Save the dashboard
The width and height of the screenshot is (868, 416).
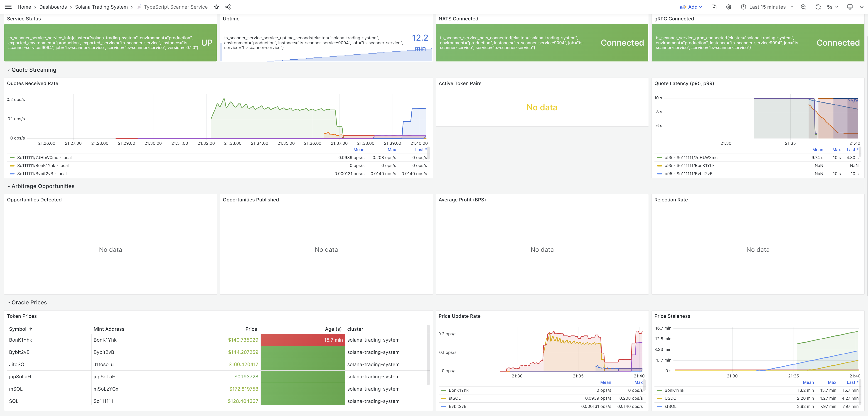click(714, 7)
